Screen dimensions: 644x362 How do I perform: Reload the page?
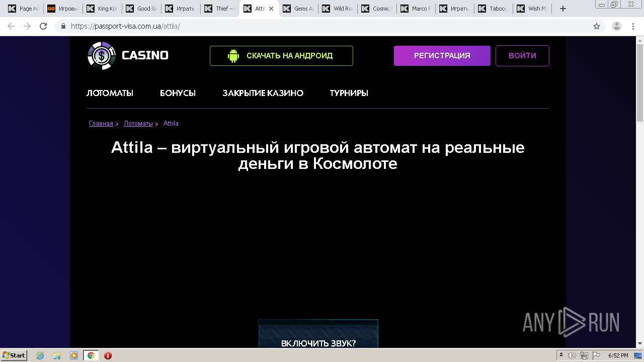[43, 26]
